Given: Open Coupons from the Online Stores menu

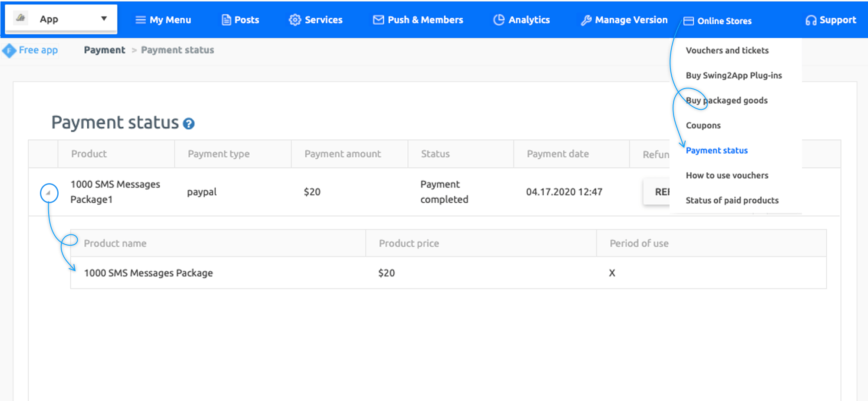Looking at the screenshot, I should coord(703,125).
